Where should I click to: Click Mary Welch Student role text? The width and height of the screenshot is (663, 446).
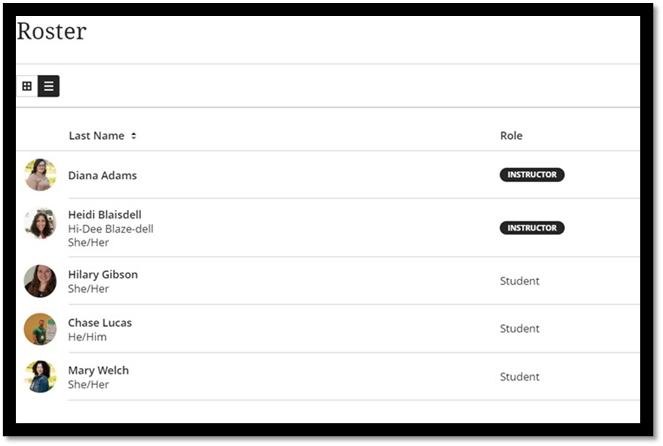(520, 377)
